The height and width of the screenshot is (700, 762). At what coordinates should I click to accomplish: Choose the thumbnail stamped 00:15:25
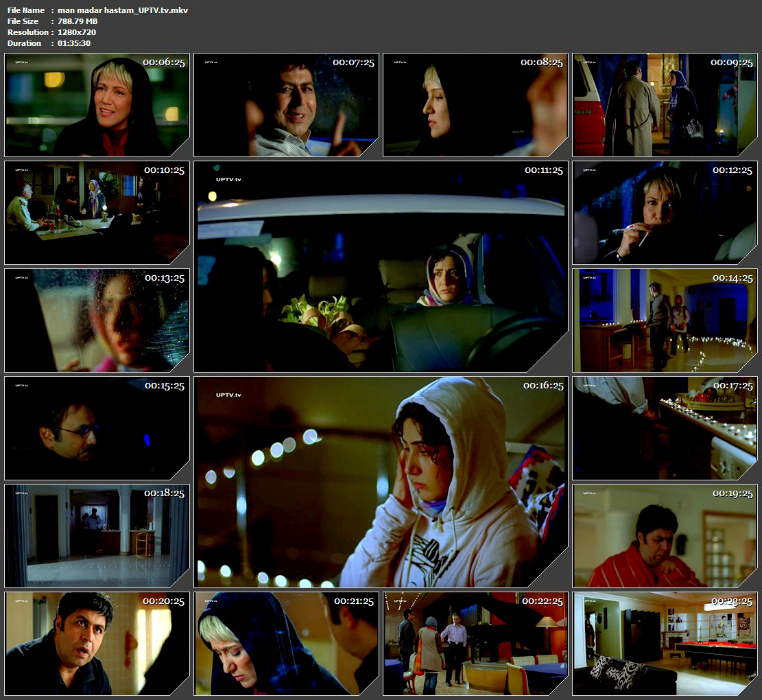[x=97, y=428]
